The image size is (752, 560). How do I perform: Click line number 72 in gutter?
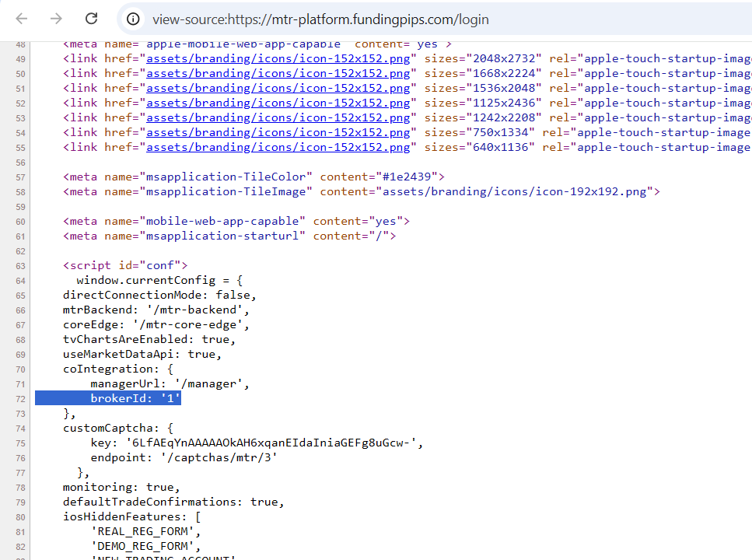(20, 399)
